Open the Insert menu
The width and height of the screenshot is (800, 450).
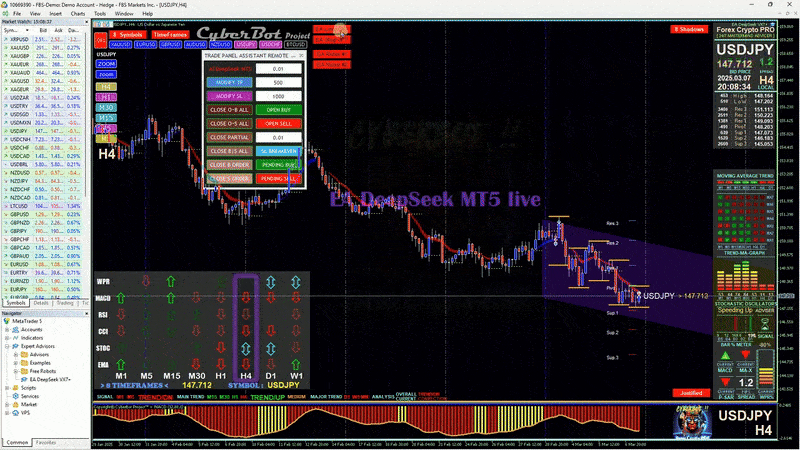pos(55,13)
